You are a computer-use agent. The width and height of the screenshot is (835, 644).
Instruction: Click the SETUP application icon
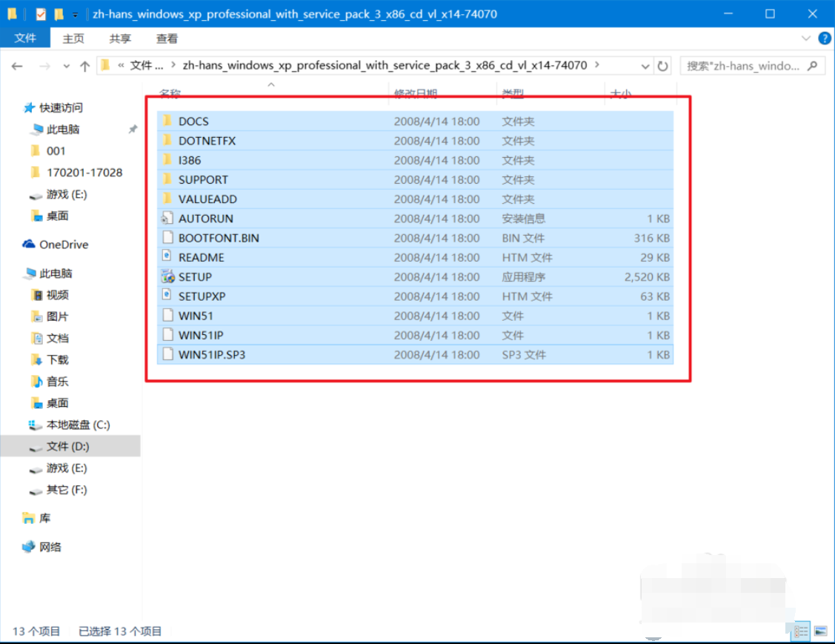[x=167, y=277]
